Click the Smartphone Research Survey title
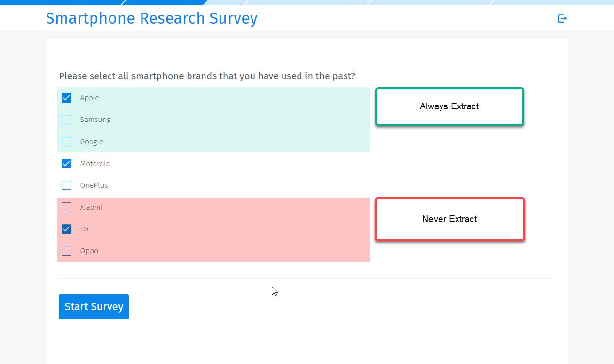The height and width of the screenshot is (364, 614). point(152,18)
